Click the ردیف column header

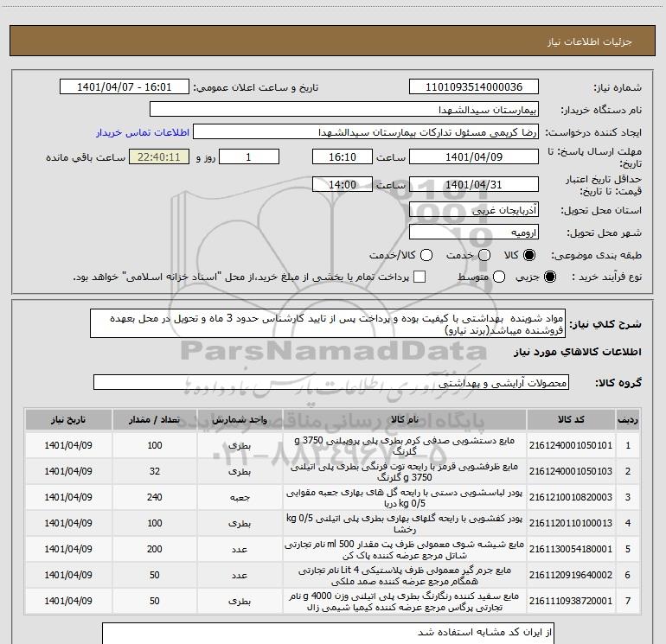[x=628, y=420]
